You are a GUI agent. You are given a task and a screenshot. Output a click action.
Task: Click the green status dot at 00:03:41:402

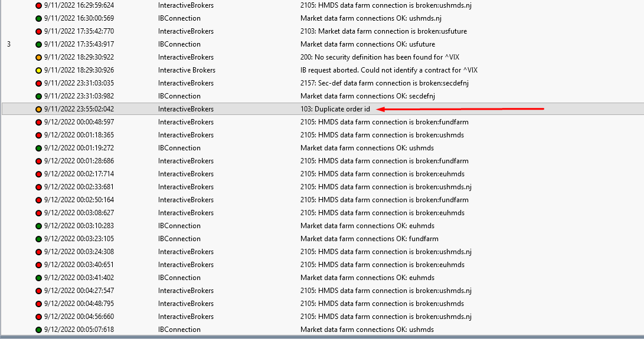pos(38,278)
